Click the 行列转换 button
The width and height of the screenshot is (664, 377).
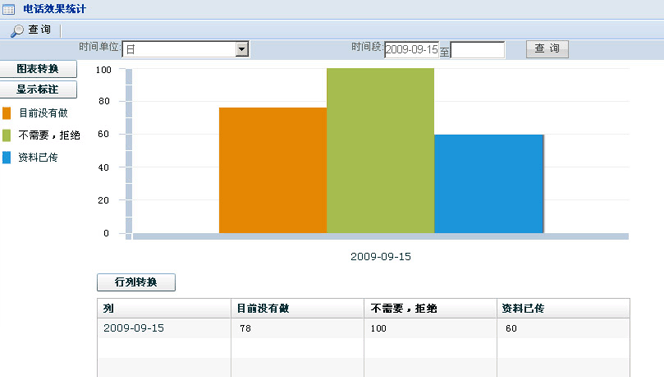(x=136, y=282)
